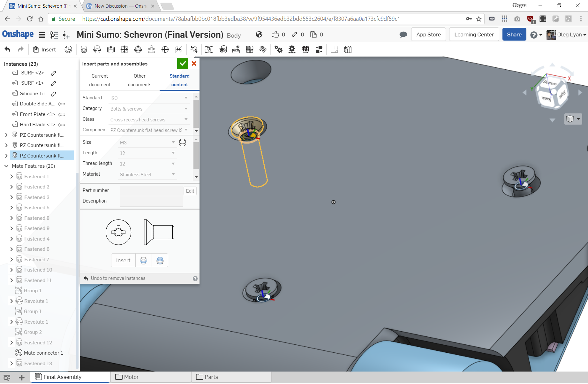The height and width of the screenshot is (384, 588).
Task: Expand the Revolute 1 above Group 2
Action: 11,322
